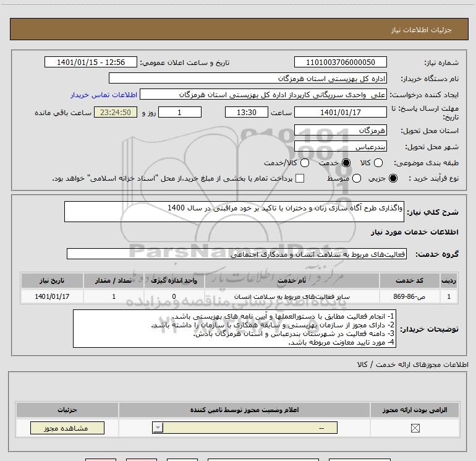
Task: Click service code ص-86-869 cell
Action: pos(409,296)
